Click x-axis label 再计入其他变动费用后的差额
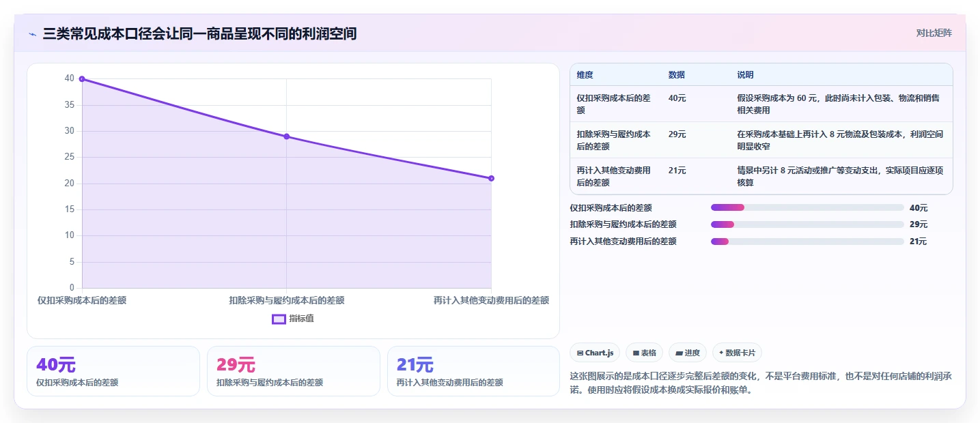The width and height of the screenshot is (980, 423). point(491,300)
